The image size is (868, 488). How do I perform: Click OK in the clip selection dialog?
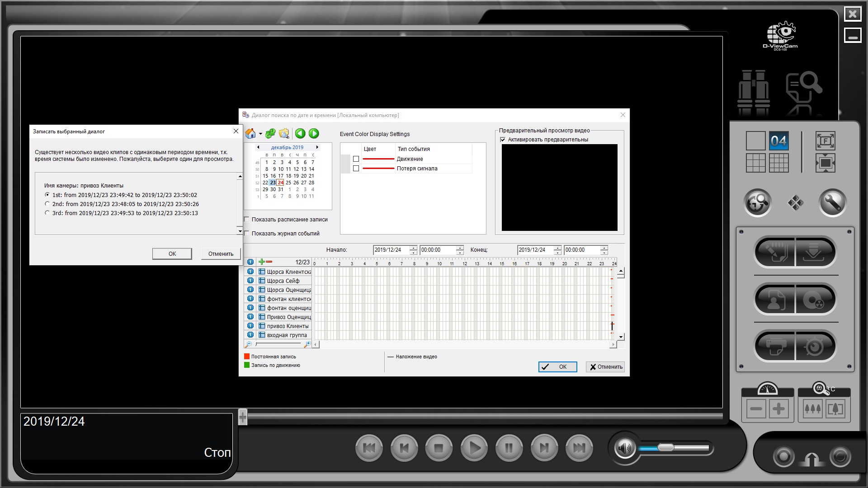(x=172, y=253)
